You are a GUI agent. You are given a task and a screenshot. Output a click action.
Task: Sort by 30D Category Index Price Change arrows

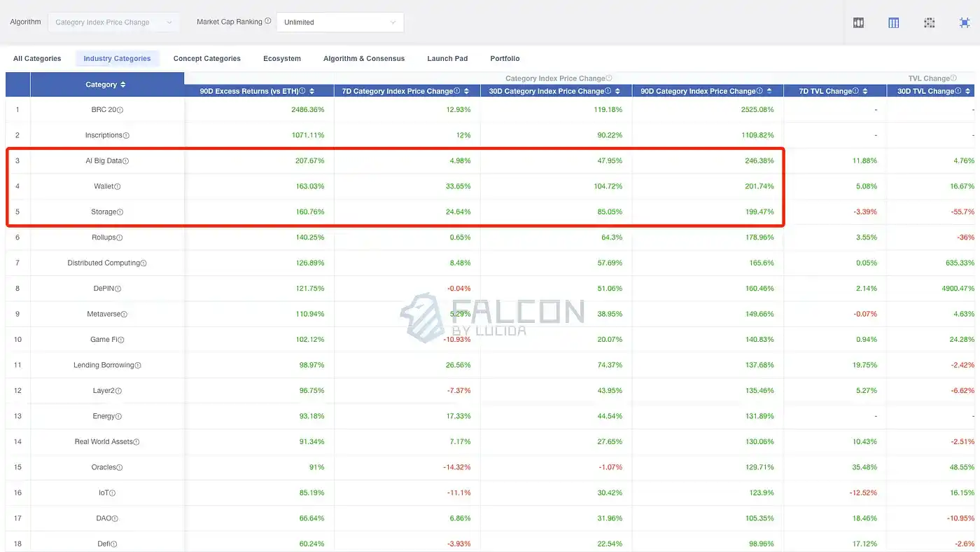[x=619, y=91]
